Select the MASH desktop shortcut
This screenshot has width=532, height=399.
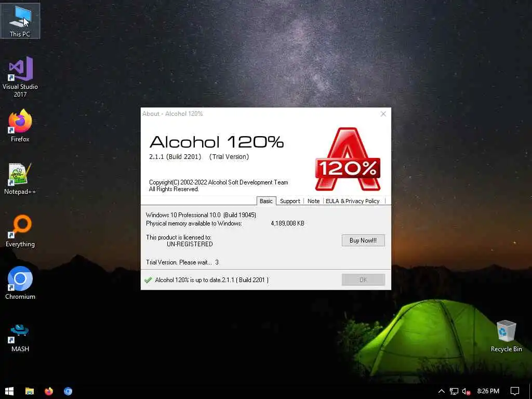click(20, 338)
